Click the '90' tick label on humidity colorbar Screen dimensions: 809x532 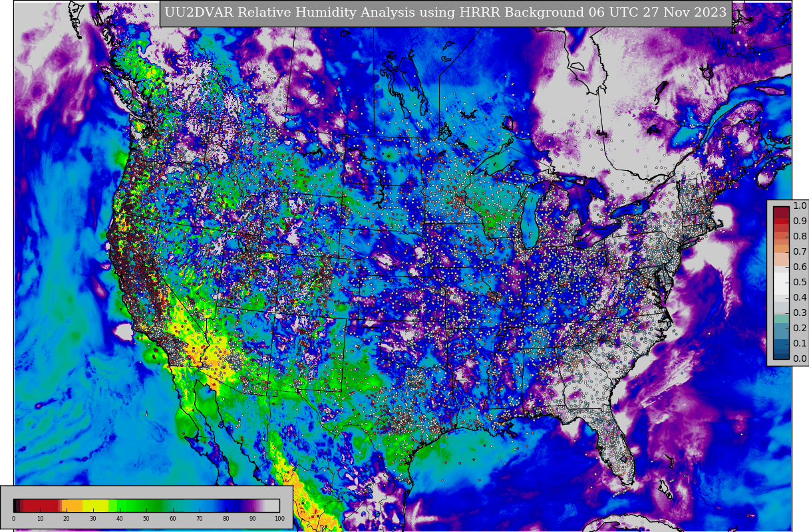[x=253, y=518]
